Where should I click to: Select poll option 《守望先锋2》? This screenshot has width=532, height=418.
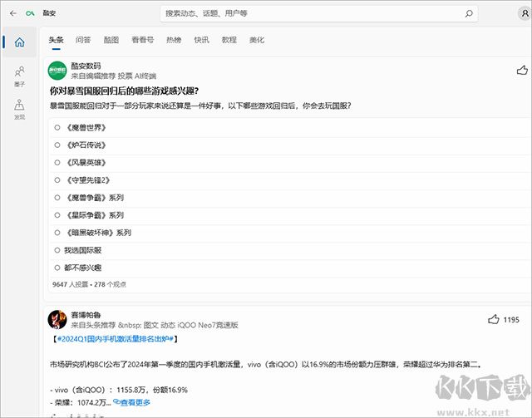tap(57, 180)
